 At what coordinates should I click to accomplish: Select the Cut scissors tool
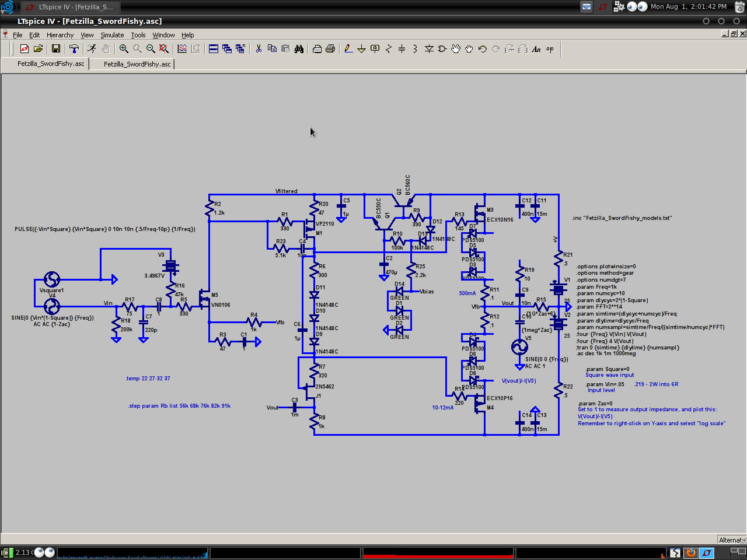tap(258, 49)
